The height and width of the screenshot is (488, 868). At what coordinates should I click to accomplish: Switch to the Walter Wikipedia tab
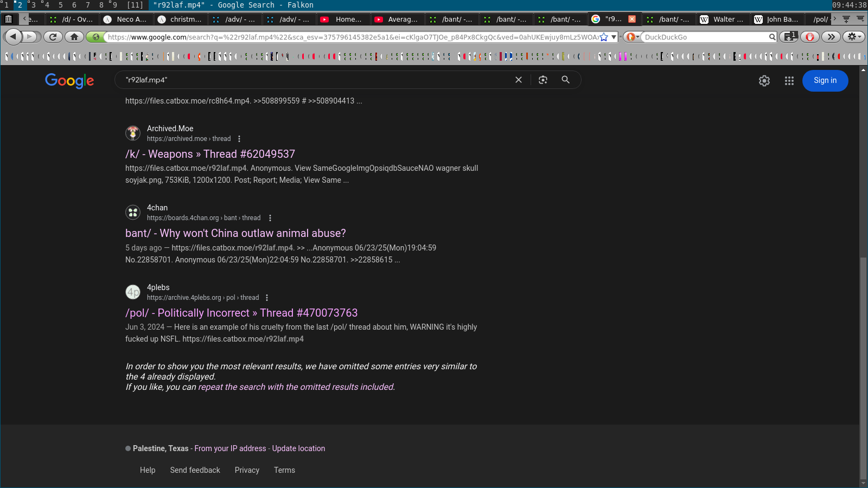(x=723, y=20)
